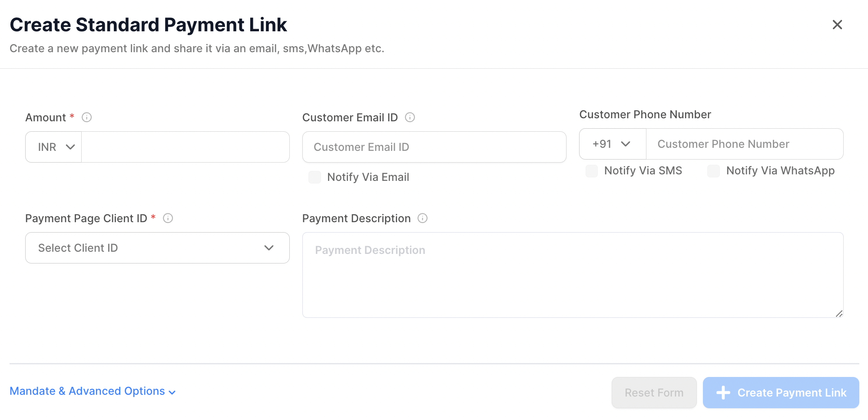Enable the Notify Via WhatsApp checkbox
Viewport: 868px width, 420px height.
click(x=713, y=171)
